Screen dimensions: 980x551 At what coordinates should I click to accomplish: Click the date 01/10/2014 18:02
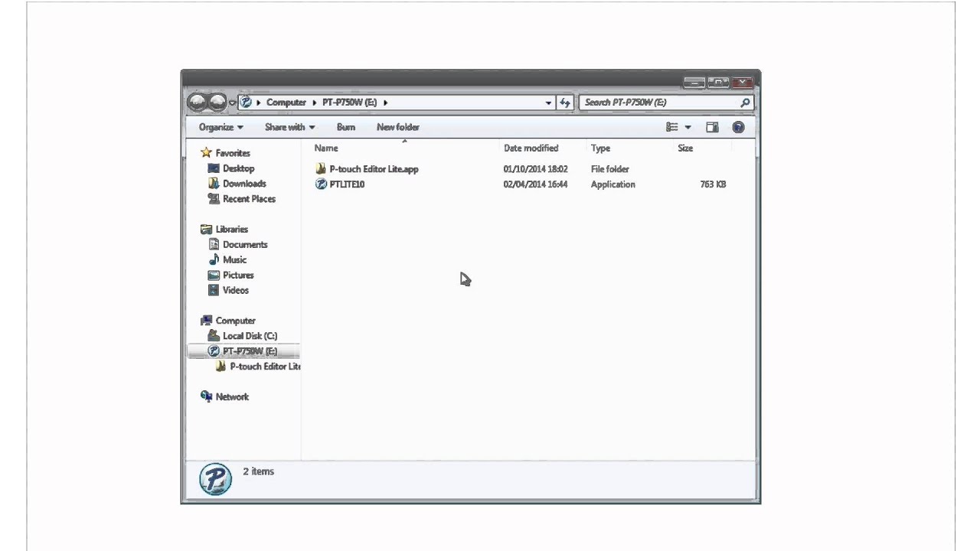(x=535, y=169)
